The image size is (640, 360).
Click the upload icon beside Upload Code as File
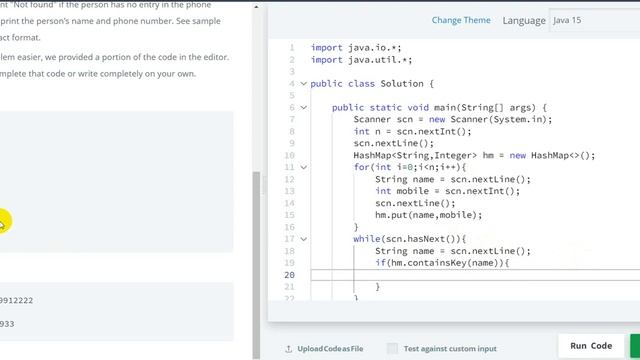(289, 349)
